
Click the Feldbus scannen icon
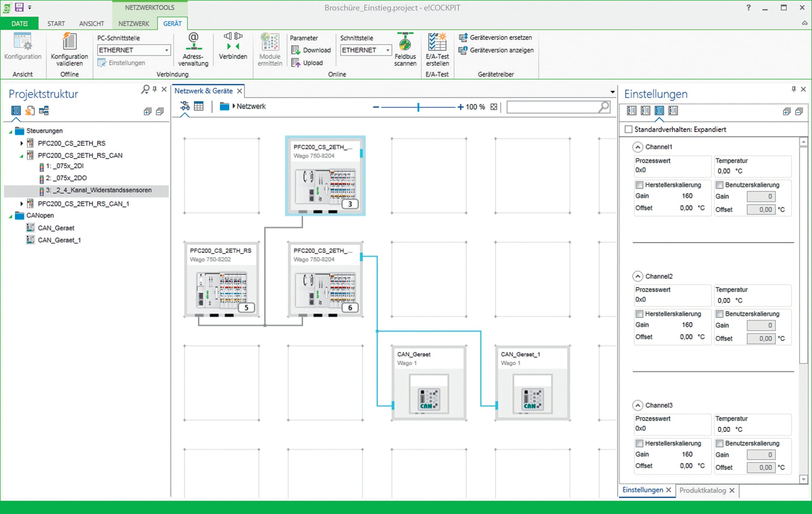(405, 42)
